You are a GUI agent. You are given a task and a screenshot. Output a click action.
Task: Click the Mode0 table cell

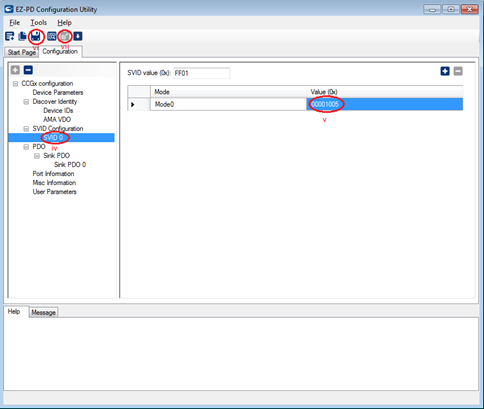228,104
